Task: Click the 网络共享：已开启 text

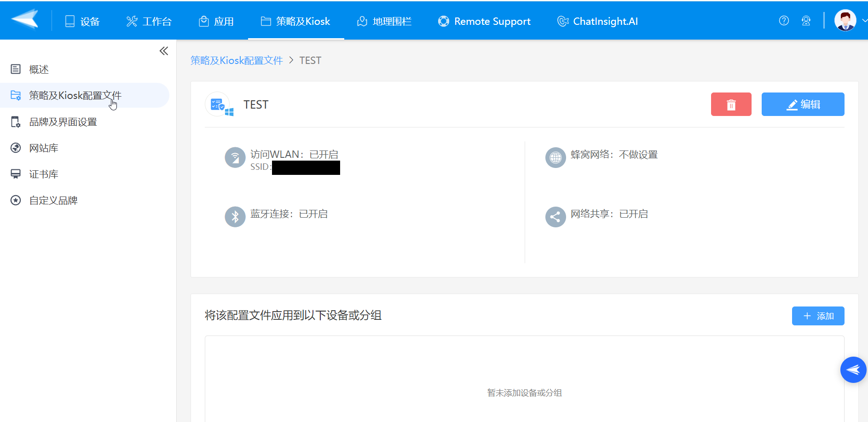Action: point(609,214)
